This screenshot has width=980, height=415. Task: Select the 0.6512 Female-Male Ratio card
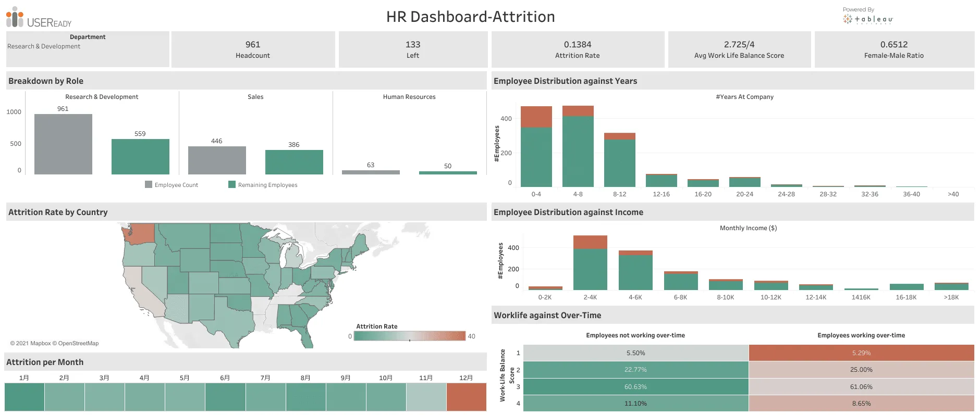[894, 49]
